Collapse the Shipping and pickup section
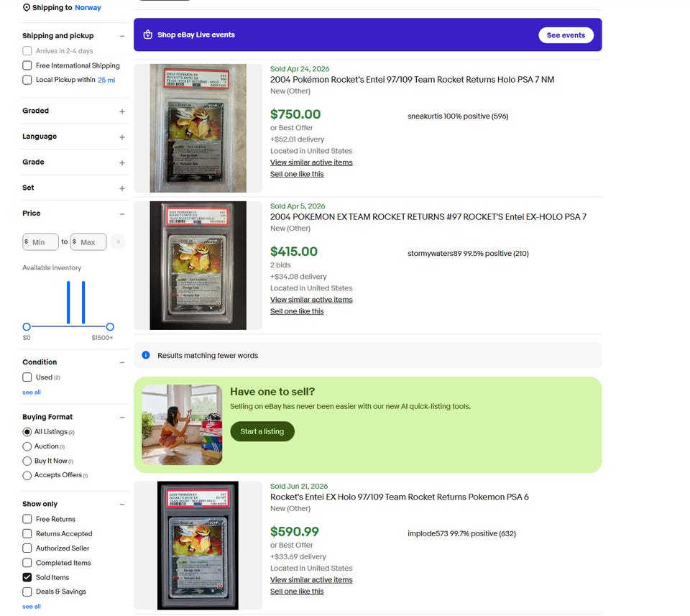 [x=122, y=36]
